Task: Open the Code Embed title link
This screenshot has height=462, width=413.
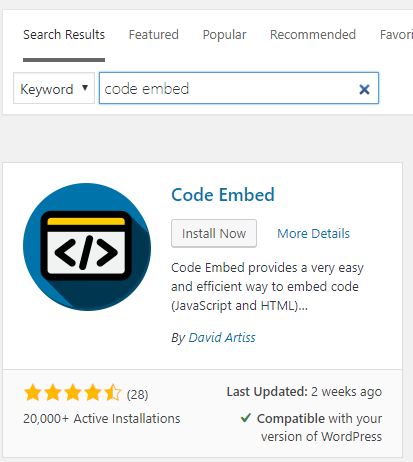Action: point(223,195)
